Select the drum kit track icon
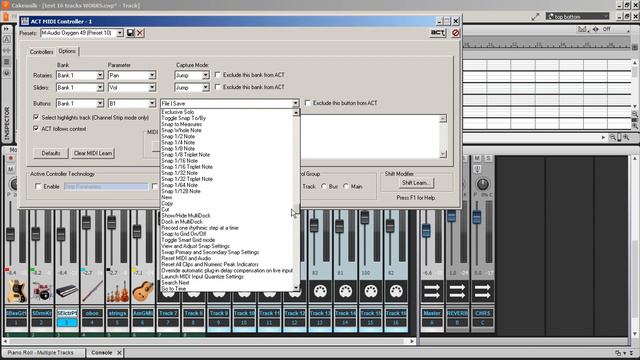Viewport: 640px width, 360px height. click(x=42, y=291)
